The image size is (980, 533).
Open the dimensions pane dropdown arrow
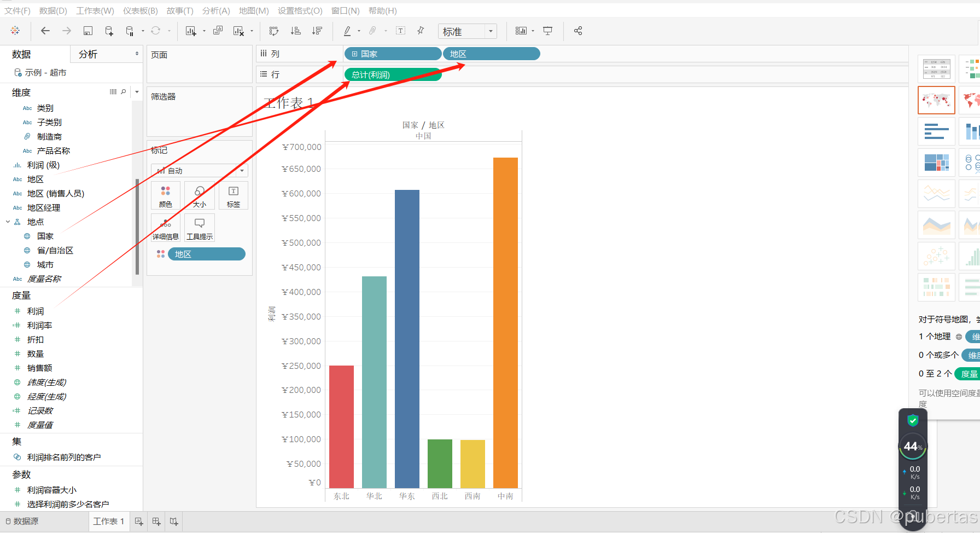pos(137,92)
